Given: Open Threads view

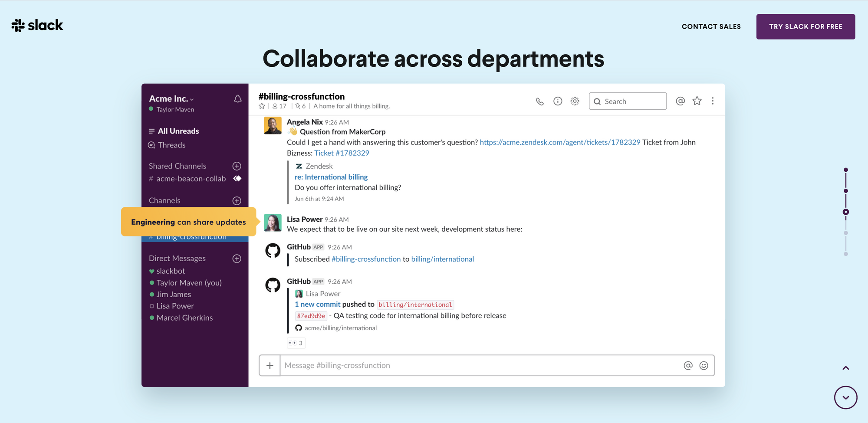Looking at the screenshot, I should (x=167, y=145).
